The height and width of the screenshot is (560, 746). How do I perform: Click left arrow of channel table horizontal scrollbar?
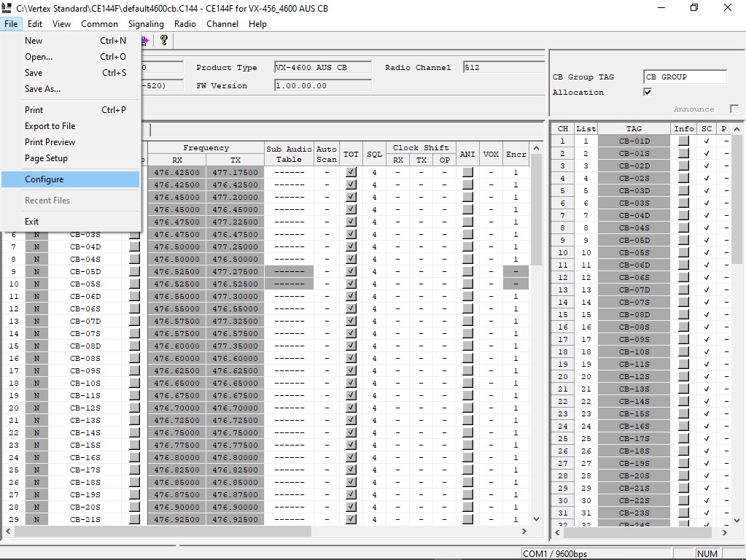(8, 531)
